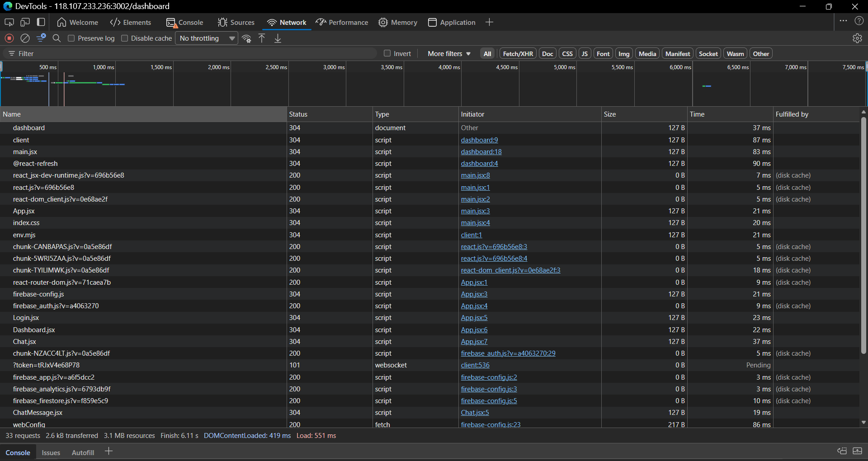Image resolution: width=868 pixels, height=461 pixels.
Task: Open network conditions wifi icon
Action: coord(246,38)
